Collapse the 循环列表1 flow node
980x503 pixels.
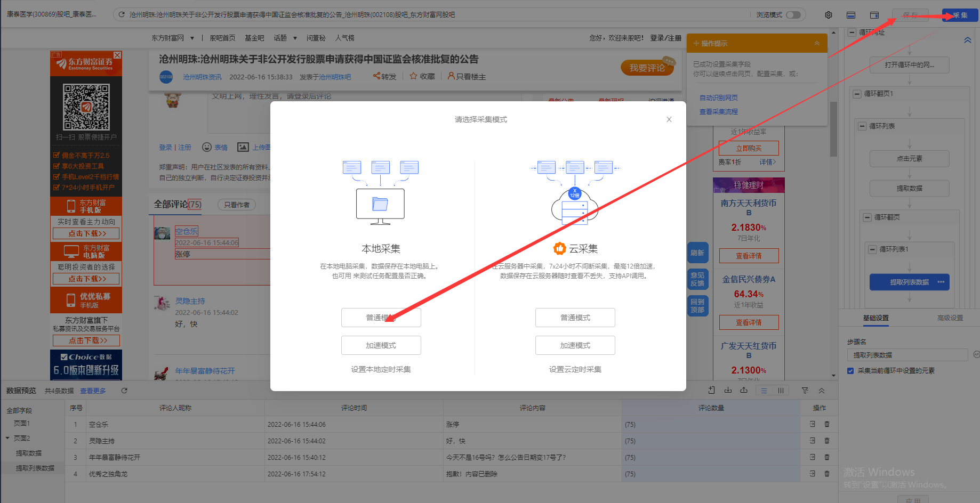(872, 249)
